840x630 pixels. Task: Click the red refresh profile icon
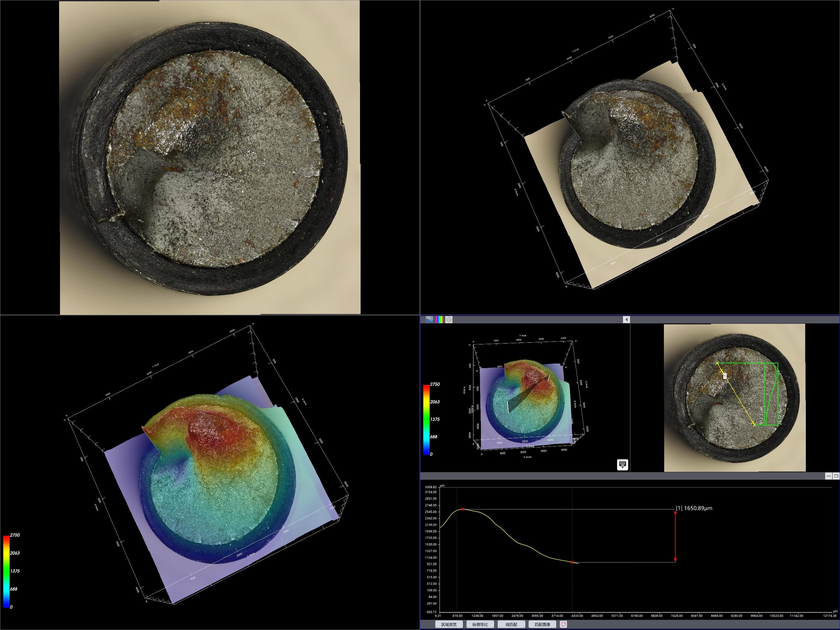[x=563, y=624]
